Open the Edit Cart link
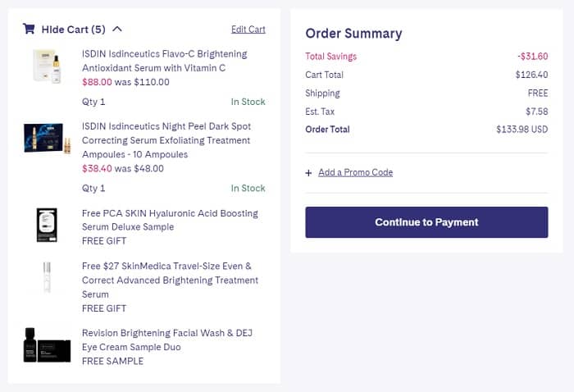This screenshot has height=392, width=574. 248,30
